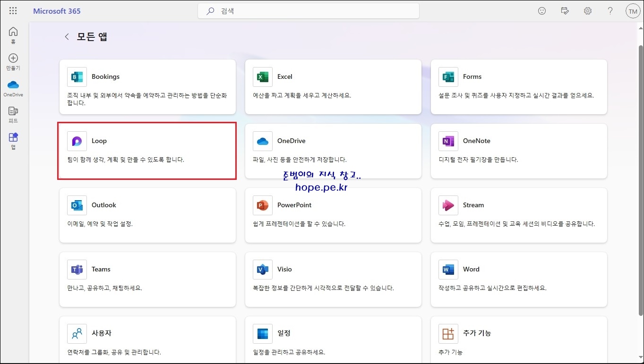Open the PowerPoint title link
This screenshot has width=644, height=364.
(x=294, y=205)
